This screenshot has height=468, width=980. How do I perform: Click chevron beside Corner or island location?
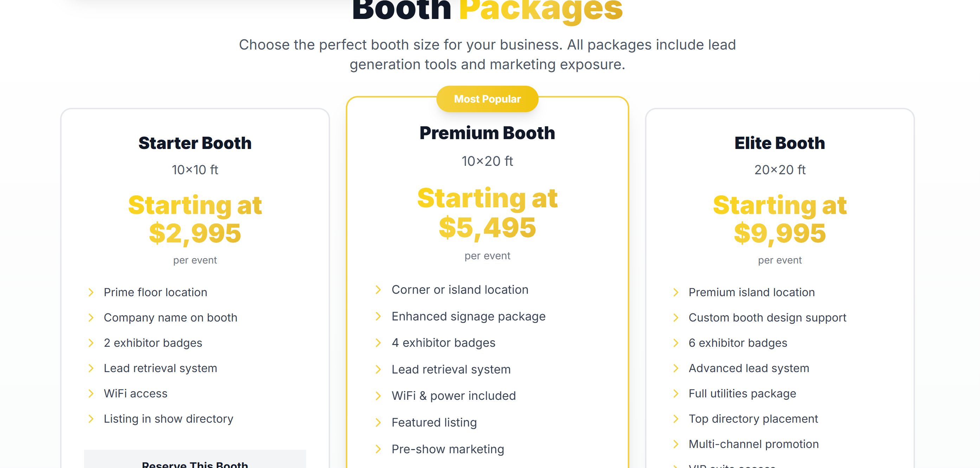coord(378,290)
